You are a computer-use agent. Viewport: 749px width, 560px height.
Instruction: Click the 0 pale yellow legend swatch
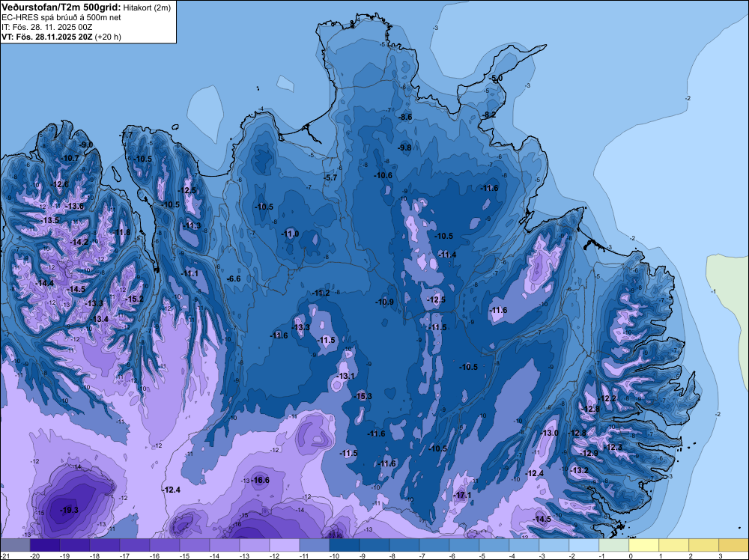[644, 545]
